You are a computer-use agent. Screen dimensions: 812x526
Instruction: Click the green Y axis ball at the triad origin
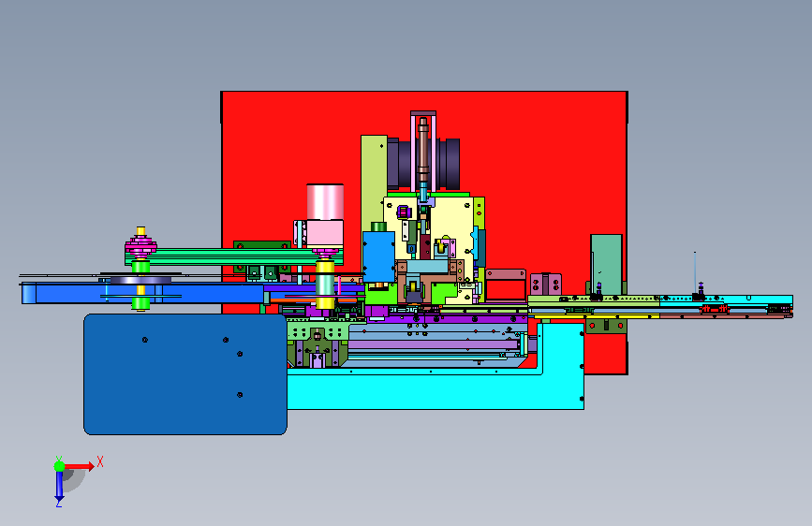pyautogui.click(x=59, y=466)
